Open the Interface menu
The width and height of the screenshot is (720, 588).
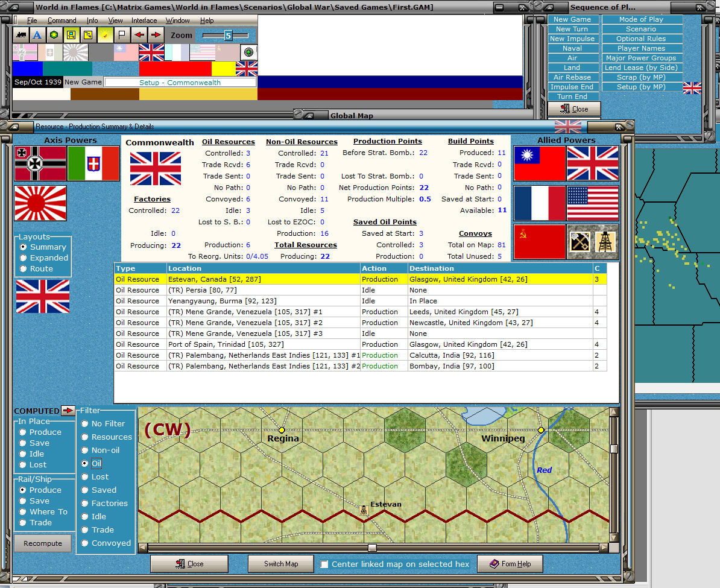(x=144, y=20)
